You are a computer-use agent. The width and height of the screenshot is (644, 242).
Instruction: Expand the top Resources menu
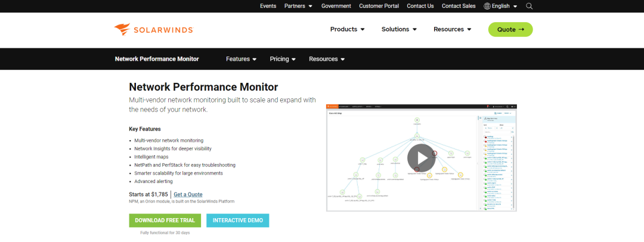[x=452, y=29]
